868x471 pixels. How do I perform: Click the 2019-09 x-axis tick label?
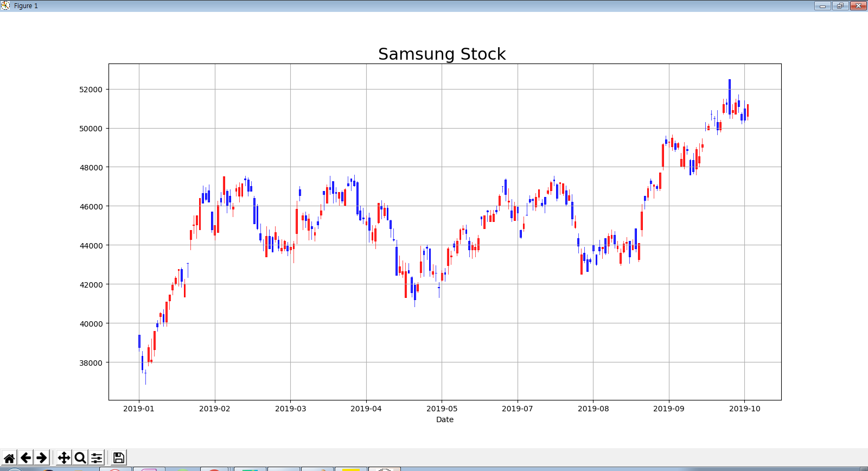click(x=669, y=409)
